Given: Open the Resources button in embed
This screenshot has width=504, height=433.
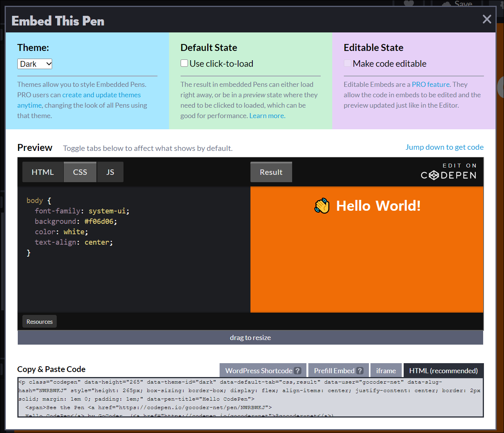Looking at the screenshot, I should pos(39,321).
